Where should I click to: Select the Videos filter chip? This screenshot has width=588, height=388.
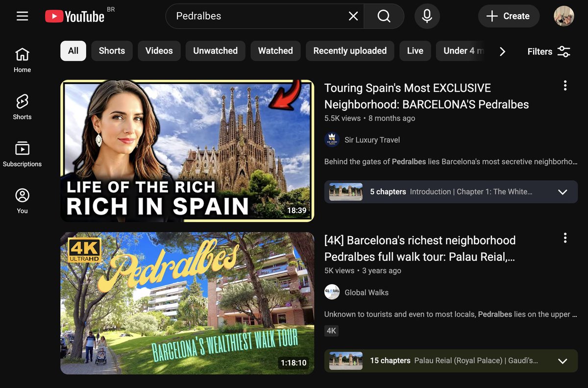pyautogui.click(x=159, y=51)
